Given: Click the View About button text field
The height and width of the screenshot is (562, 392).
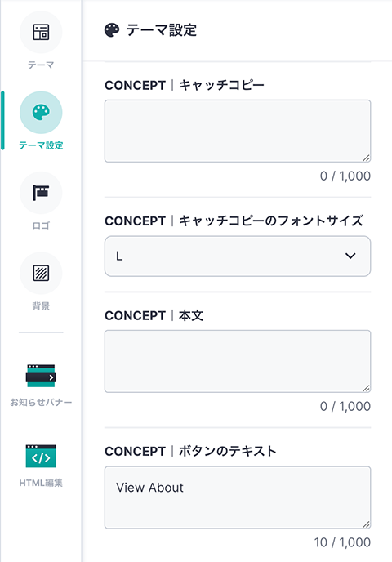Looking at the screenshot, I should click(238, 497).
